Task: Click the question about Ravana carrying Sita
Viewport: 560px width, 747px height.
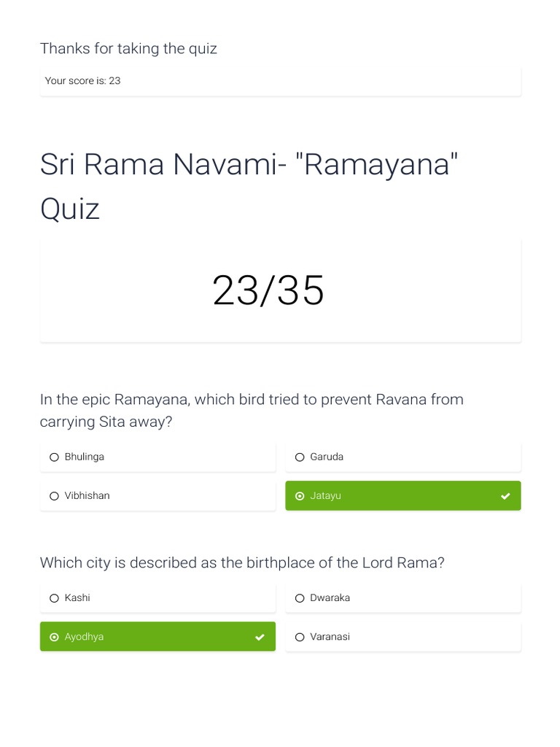Action: tap(252, 410)
